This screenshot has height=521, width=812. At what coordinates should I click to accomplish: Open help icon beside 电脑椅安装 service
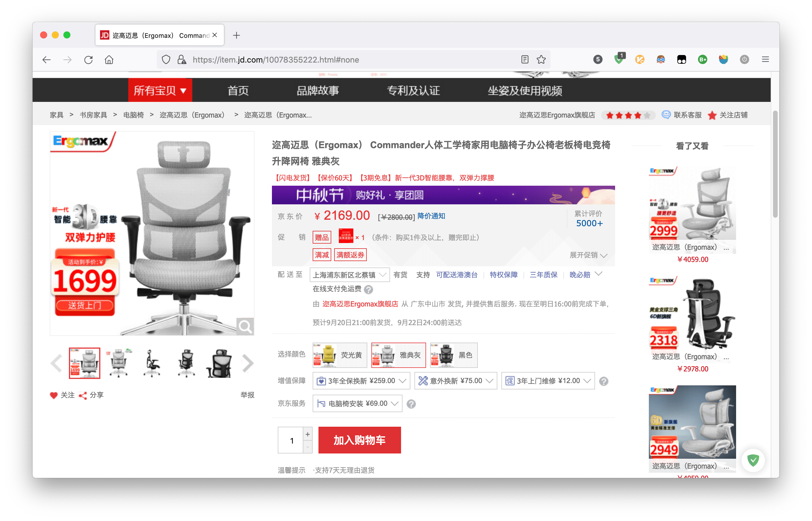[x=411, y=404]
